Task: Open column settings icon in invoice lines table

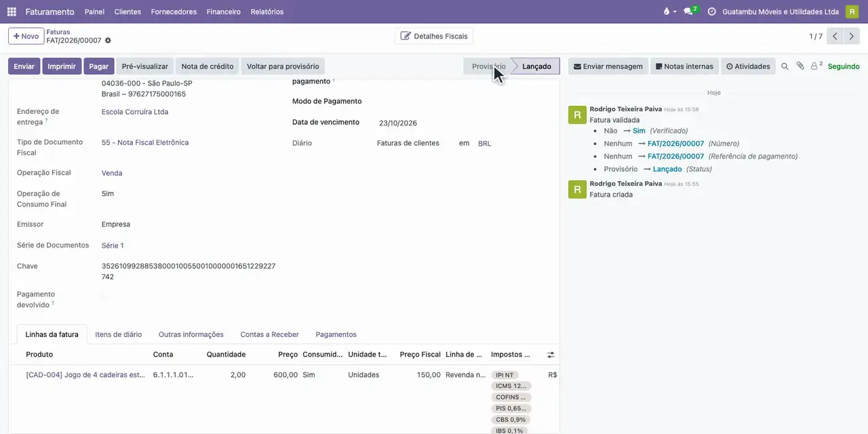Action: click(551, 355)
